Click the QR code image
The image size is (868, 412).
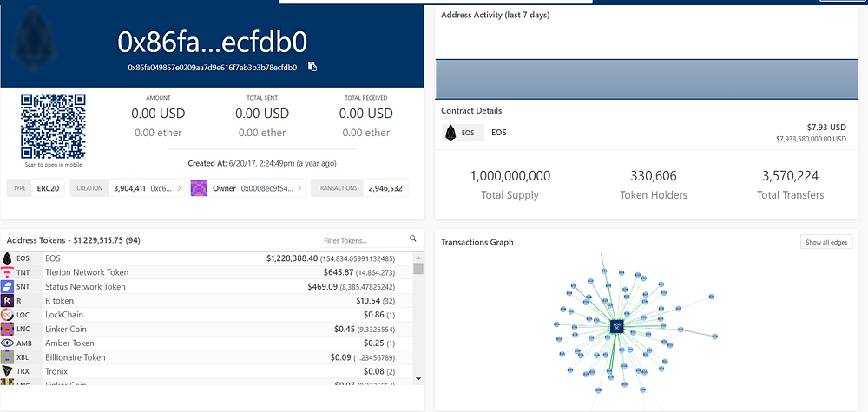click(53, 126)
